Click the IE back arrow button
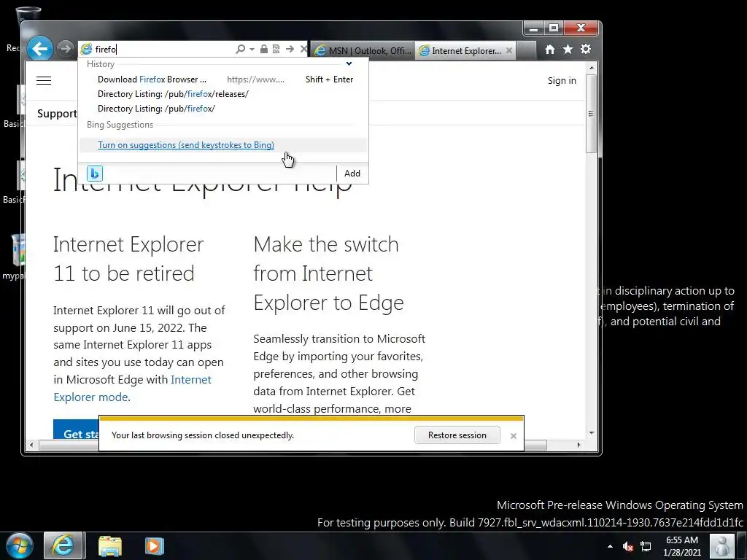The width and height of the screenshot is (747, 560). coord(40,49)
